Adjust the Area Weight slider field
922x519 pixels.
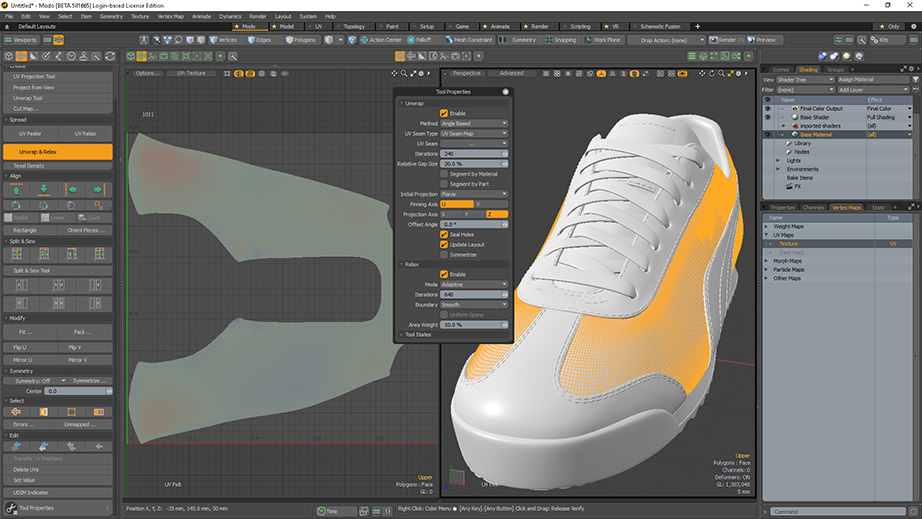point(474,324)
